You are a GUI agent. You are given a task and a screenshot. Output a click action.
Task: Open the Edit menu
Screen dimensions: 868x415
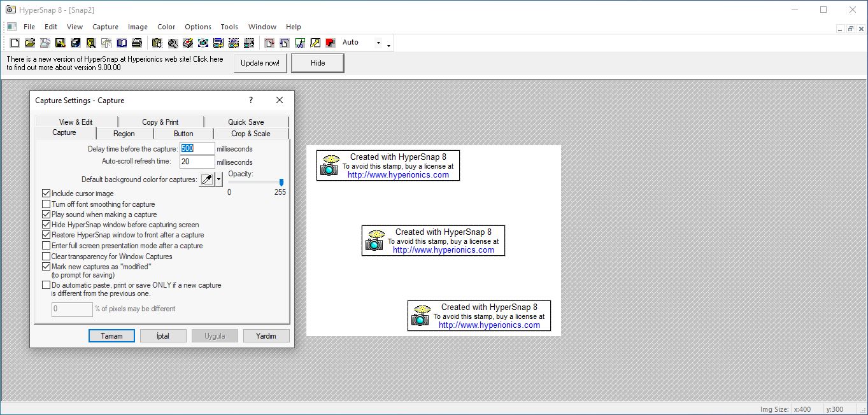[51, 27]
